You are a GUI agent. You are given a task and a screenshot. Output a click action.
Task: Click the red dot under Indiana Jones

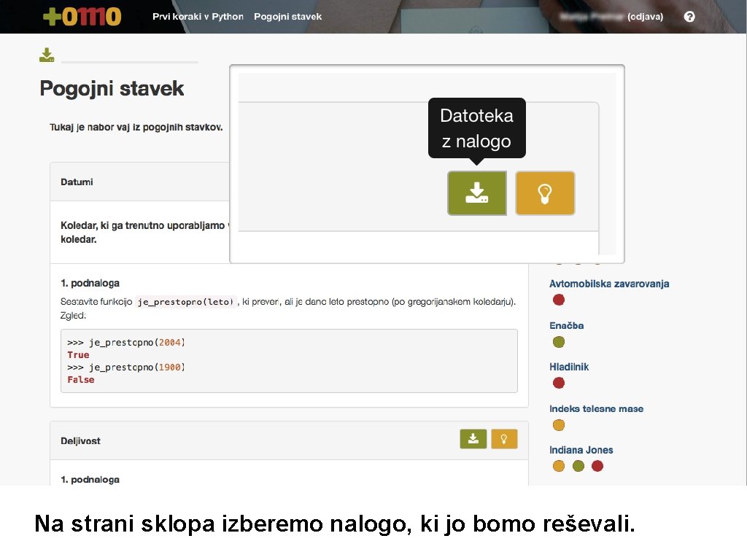[597, 466]
